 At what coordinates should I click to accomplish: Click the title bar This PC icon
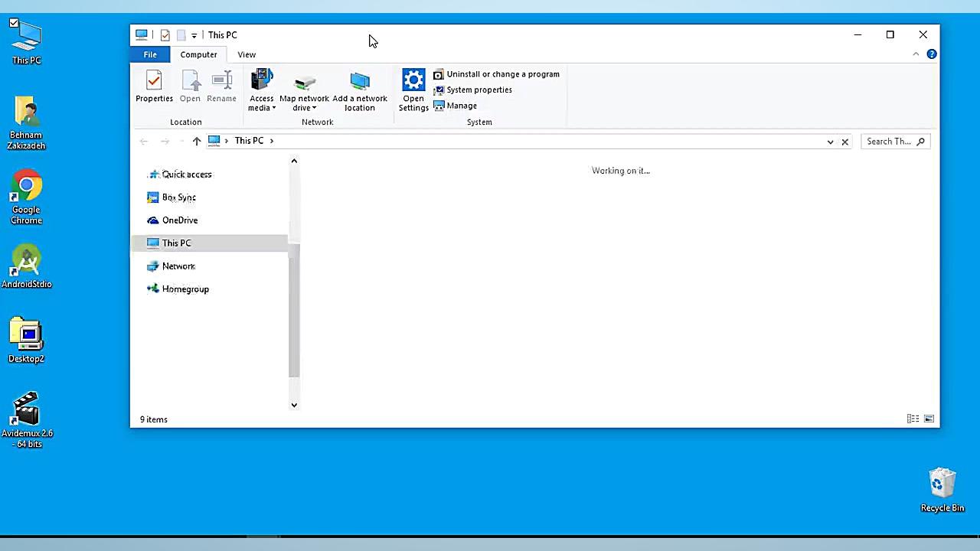pos(142,35)
